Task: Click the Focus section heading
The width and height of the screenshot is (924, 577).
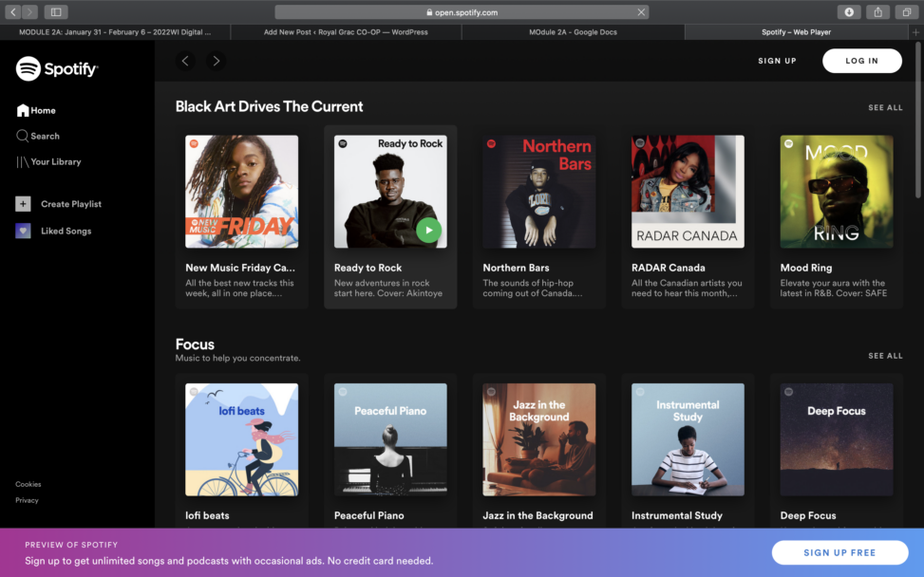Action: click(195, 344)
